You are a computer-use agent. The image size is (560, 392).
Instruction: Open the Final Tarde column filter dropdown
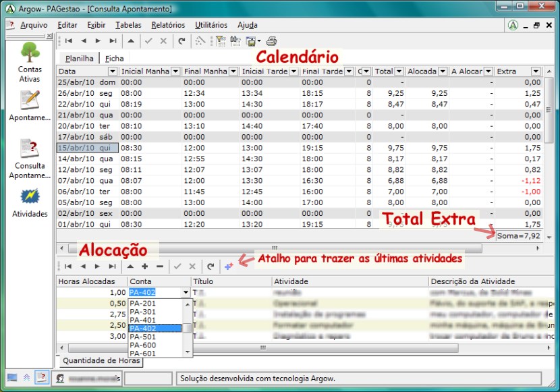tap(349, 72)
